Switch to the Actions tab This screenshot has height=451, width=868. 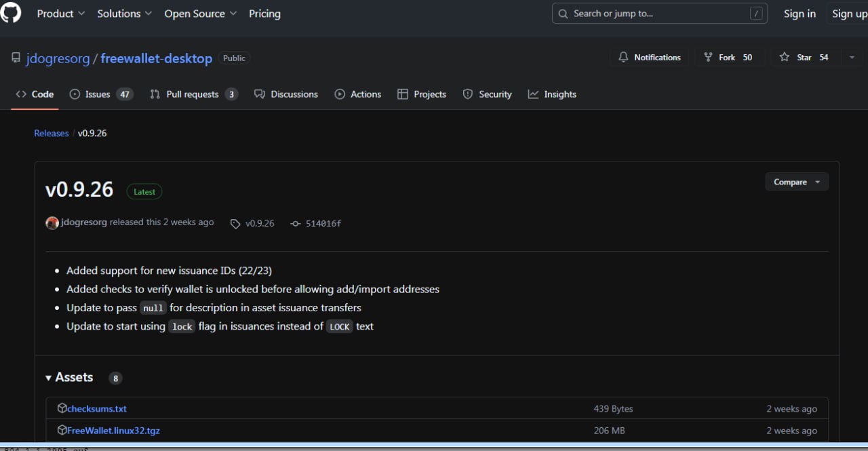358,94
